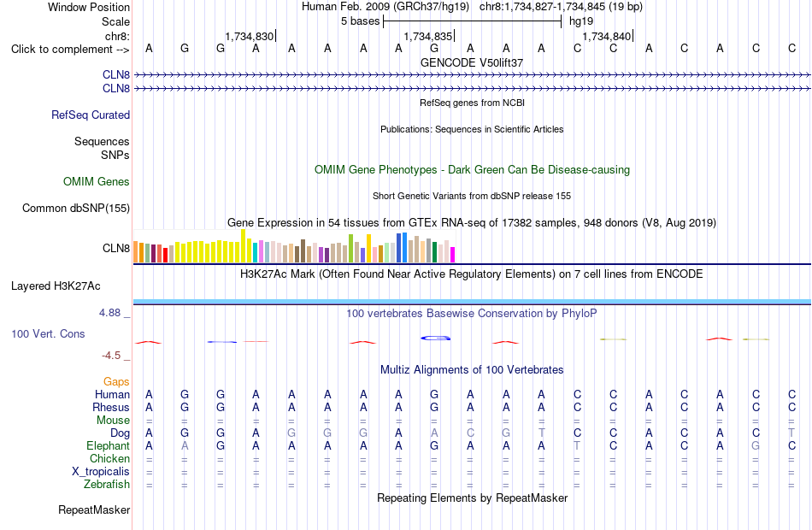Click the tallest yellow GTEx expression bar
Viewport: 812px width, 530px height.
[243, 246]
